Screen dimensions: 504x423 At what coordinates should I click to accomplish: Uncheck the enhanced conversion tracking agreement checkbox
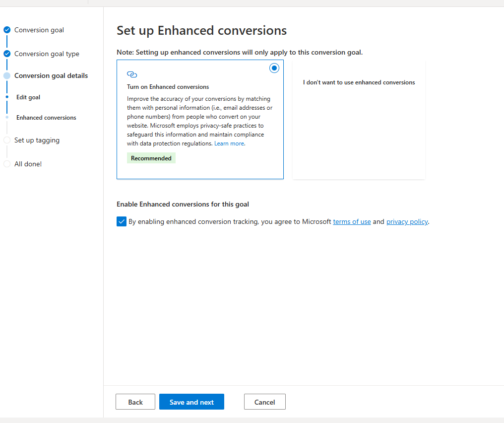pos(122,221)
